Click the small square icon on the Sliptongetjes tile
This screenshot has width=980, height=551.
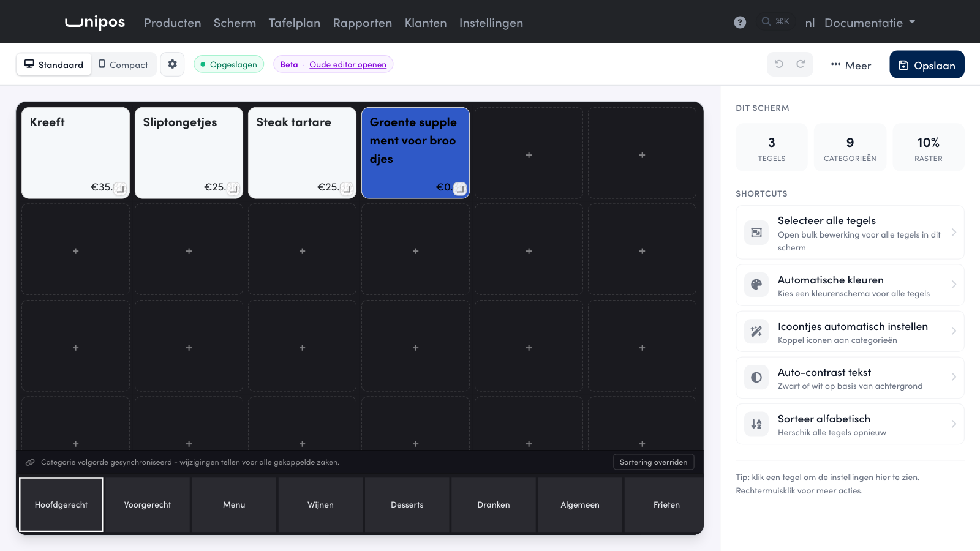pos(233,189)
